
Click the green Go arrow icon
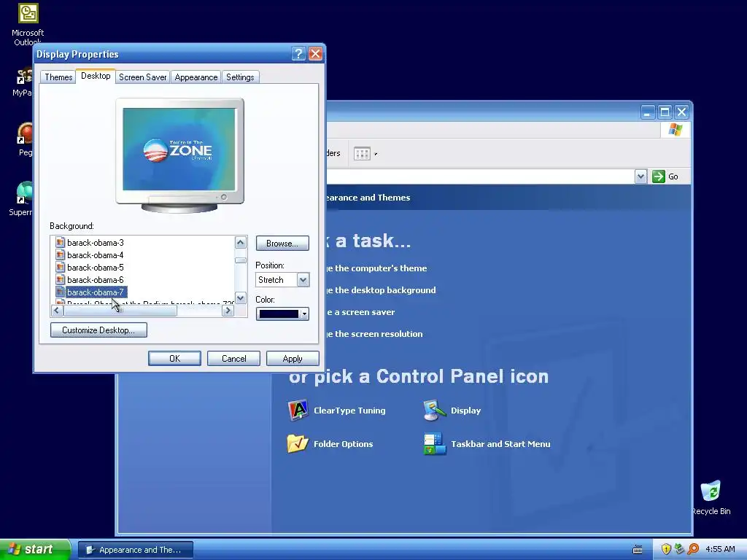(659, 176)
